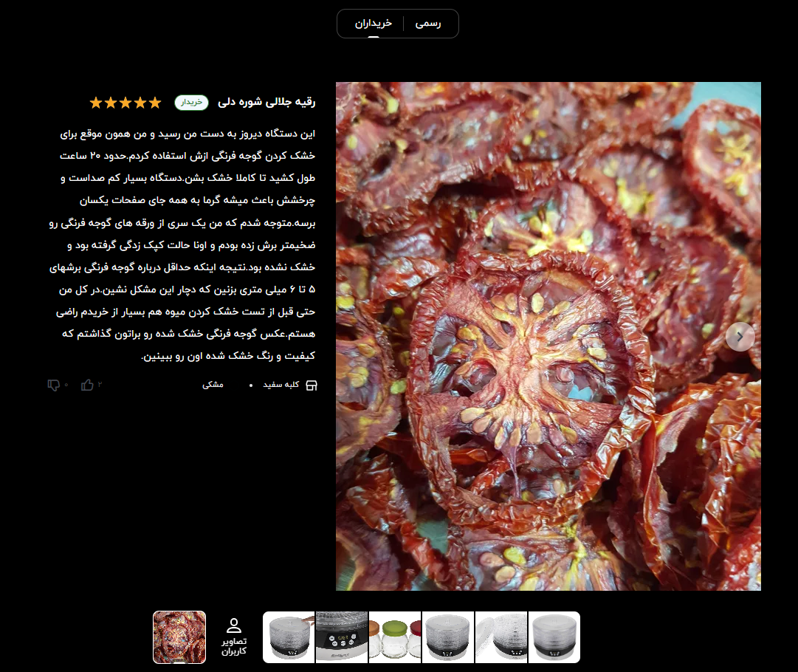The height and width of the screenshot is (672, 798).
Task: Click the store icon beside کلبه سفید
Action: tap(312, 385)
